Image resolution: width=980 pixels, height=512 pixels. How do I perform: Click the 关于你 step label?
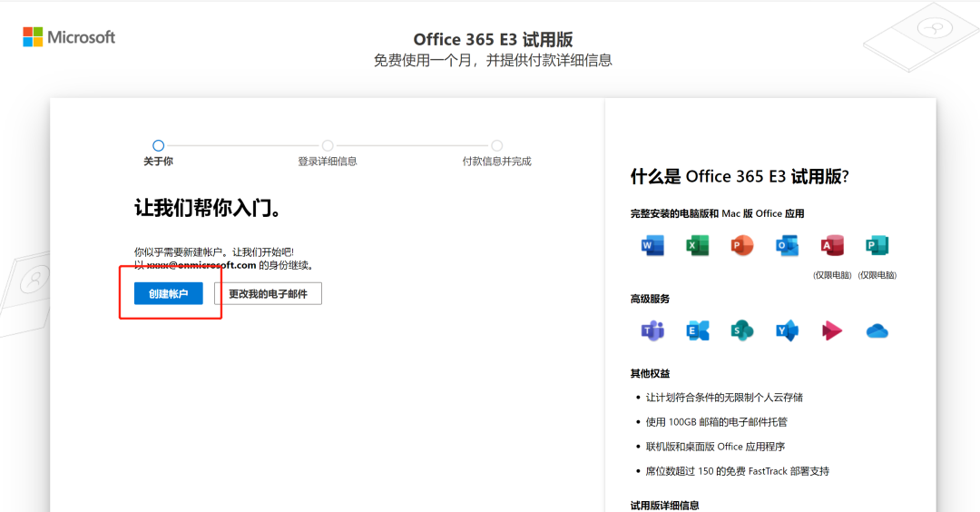pos(158,162)
